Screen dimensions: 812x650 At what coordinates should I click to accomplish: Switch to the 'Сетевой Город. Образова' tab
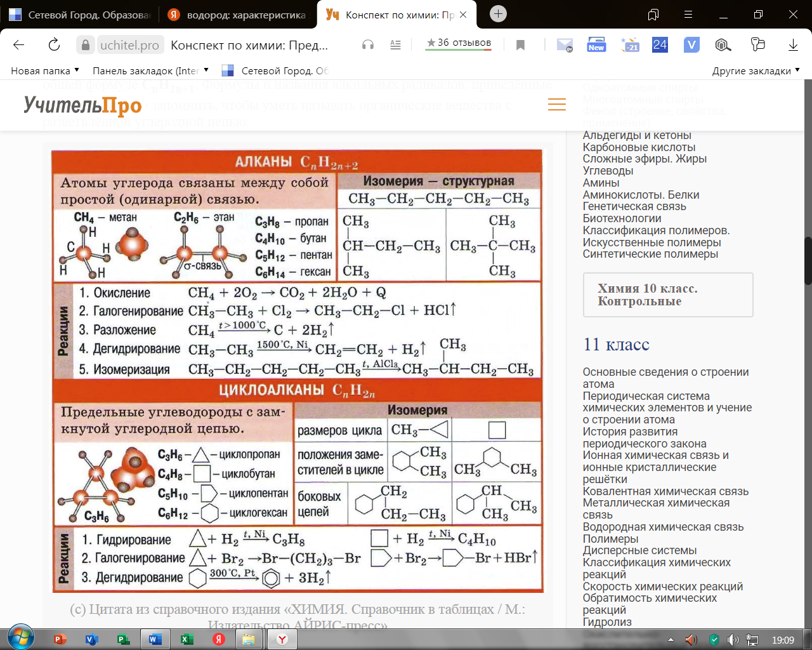click(x=79, y=15)
